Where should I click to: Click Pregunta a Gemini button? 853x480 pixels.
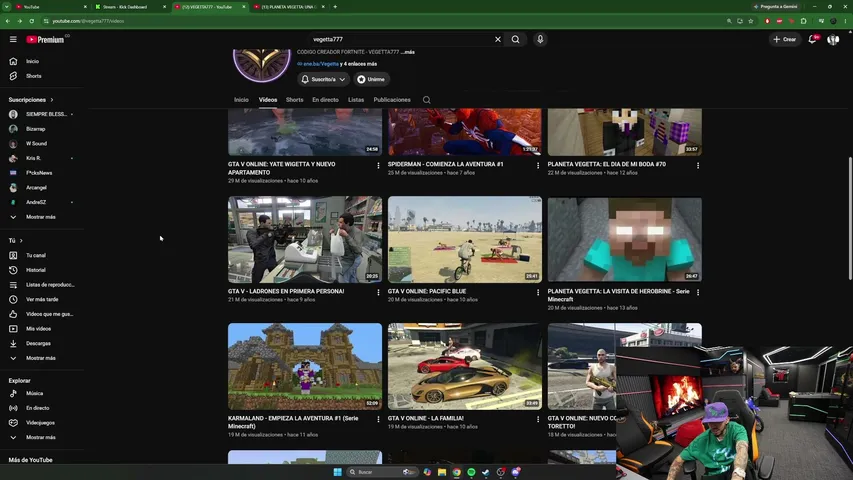[776, 7]
